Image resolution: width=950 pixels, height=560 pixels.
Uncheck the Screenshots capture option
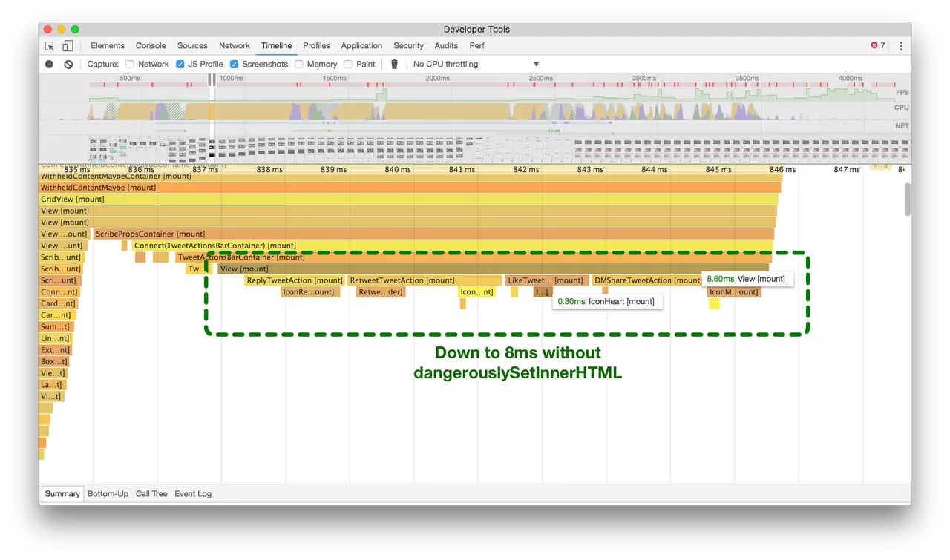235,64
